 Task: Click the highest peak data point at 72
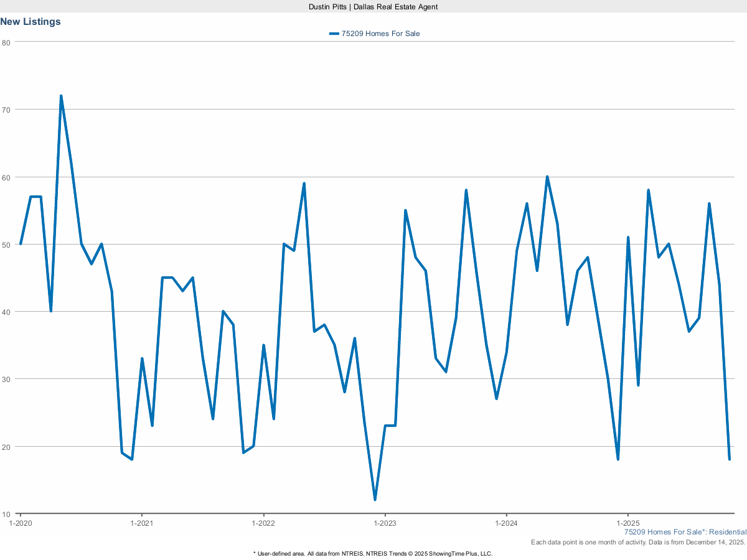pyautogui.click(x=61, y=96)
